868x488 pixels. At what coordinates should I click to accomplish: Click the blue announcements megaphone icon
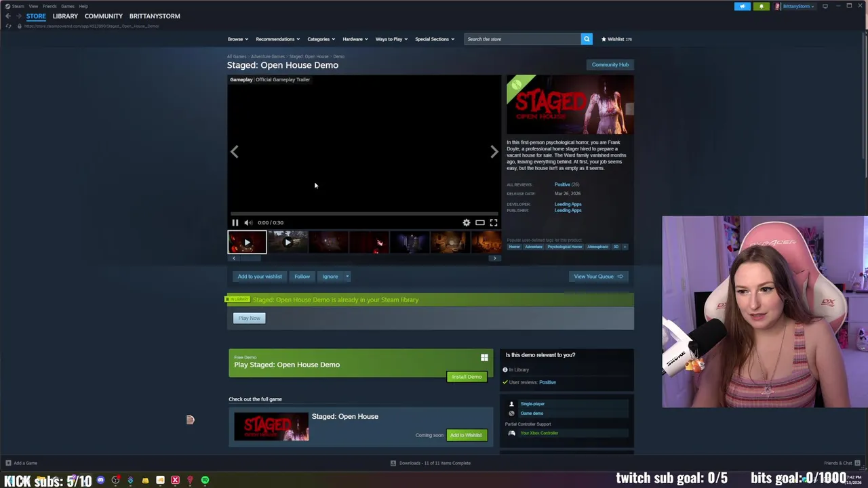743,6
